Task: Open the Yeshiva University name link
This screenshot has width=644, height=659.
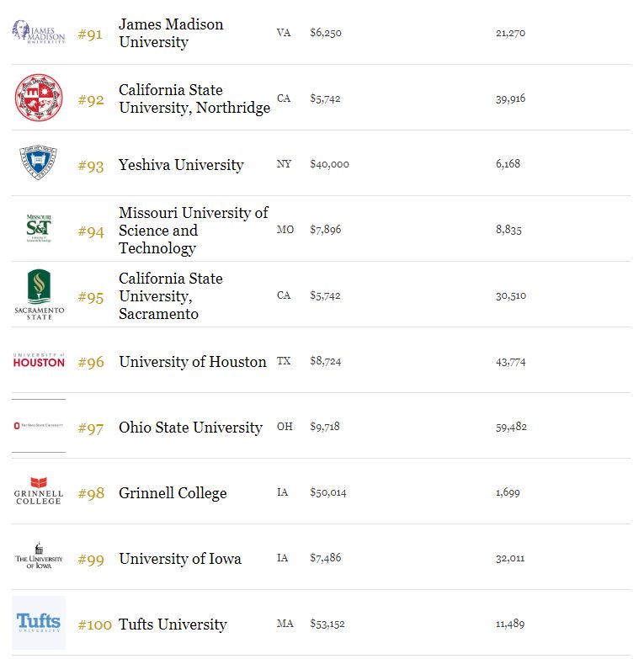Action: pyautogui.click(x=181, y=164)
